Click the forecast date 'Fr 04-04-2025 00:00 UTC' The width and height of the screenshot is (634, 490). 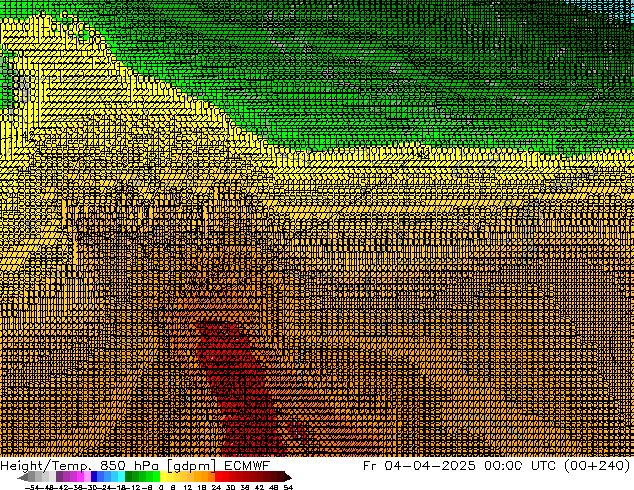tap(459, 466)
